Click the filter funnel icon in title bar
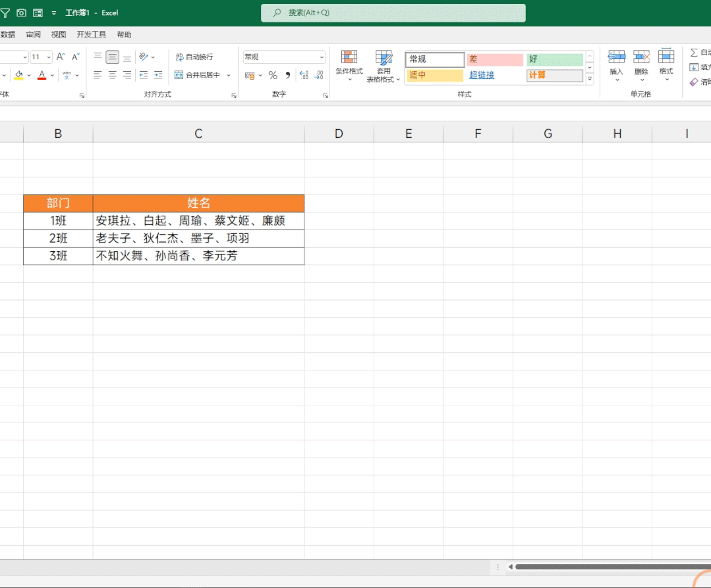711x588 pixels. pos(5,13)
